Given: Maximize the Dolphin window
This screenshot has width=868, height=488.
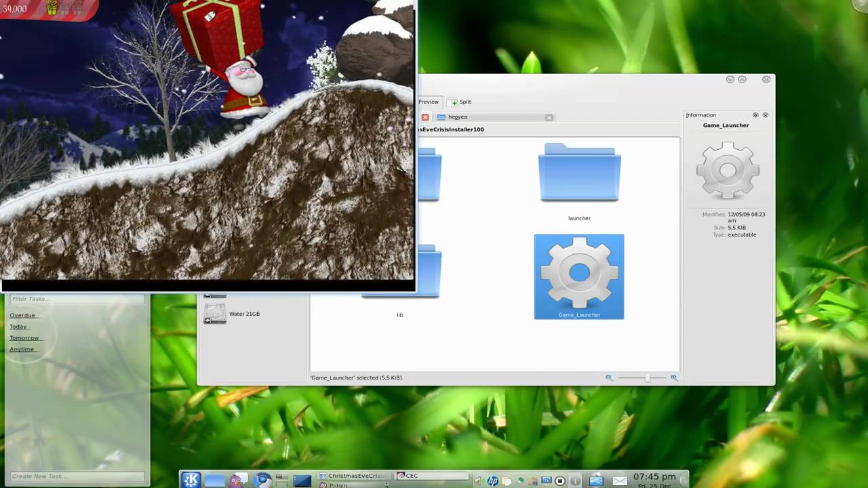Looking at the screenshot, I should 743,79.
